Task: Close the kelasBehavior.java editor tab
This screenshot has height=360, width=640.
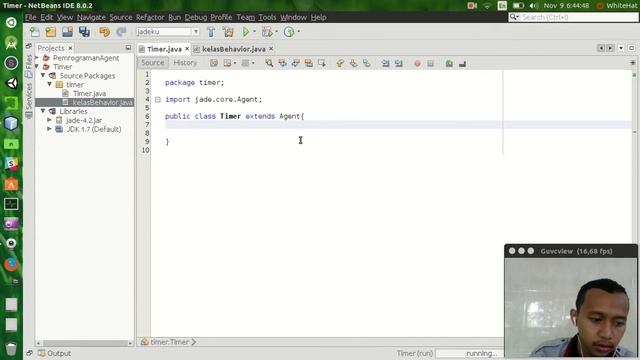Action: tap(271, 49)
